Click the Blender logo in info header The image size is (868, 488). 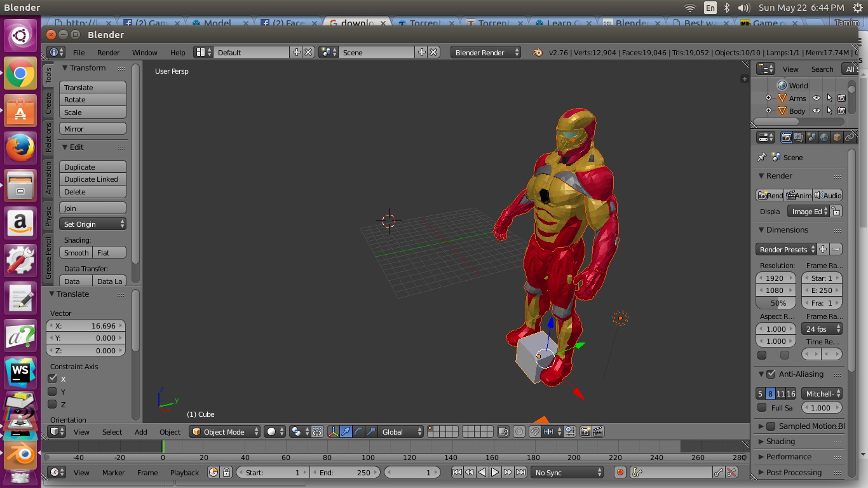click(538, 52)
